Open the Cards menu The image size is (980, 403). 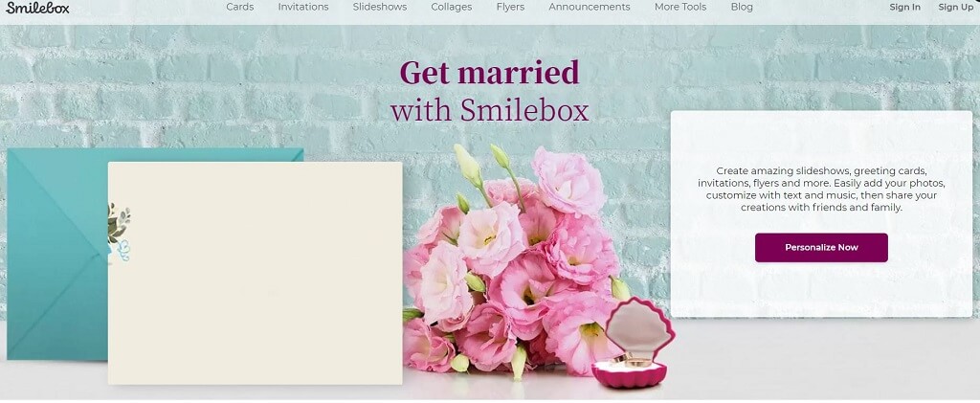240,7
